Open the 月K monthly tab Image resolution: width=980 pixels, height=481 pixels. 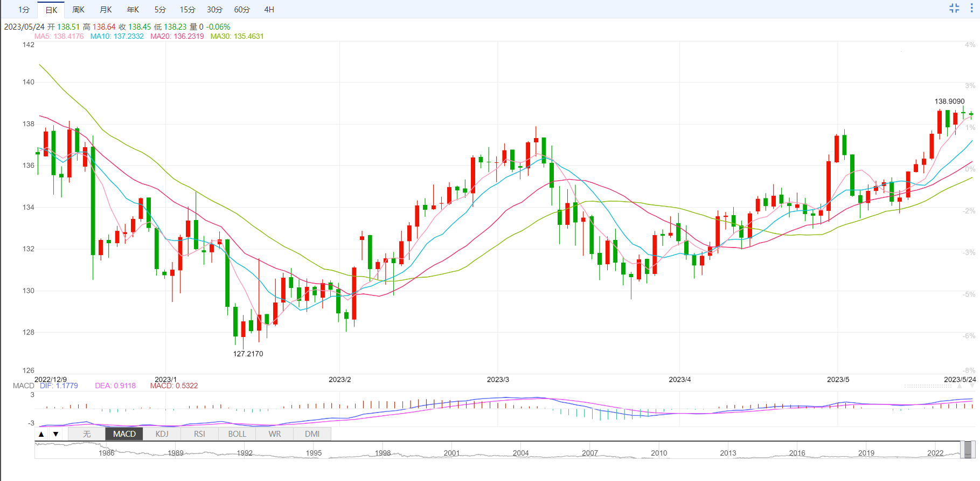tap(106, 10)
